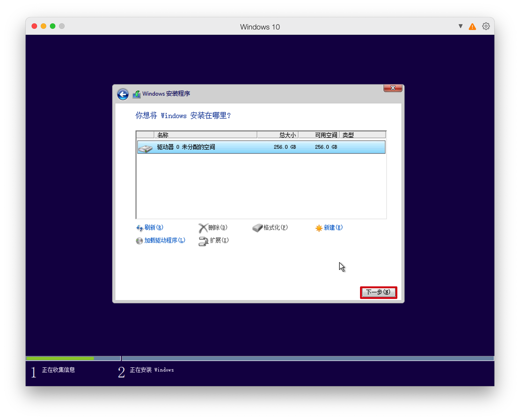Image resolution: width=520 pixels, height=420 pixels.
Task: Click the 扩展(X) extend label
Action: click(219, 240)
